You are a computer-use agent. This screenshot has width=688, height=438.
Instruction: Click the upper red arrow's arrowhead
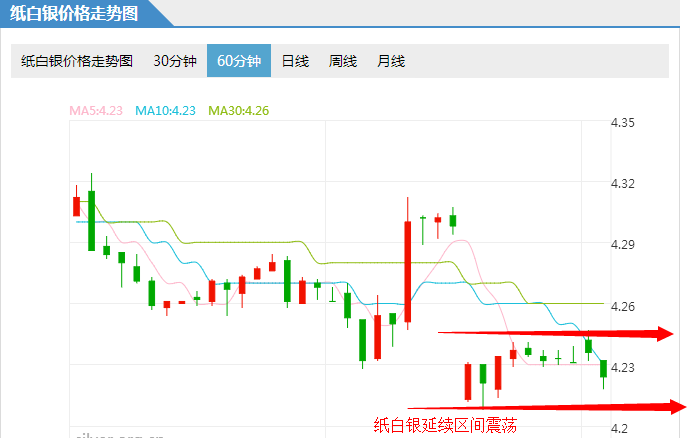(665, 333)
